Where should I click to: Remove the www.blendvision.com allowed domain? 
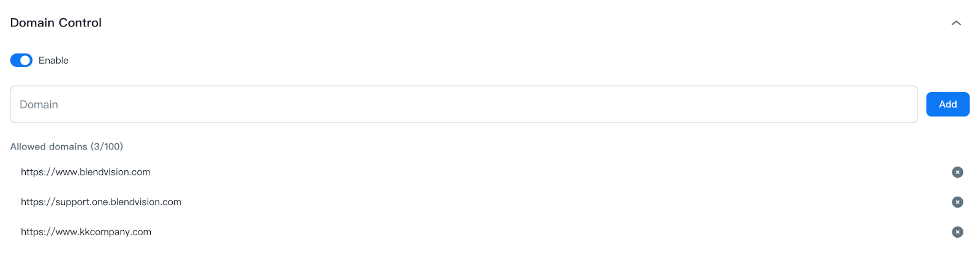tap(957, 172)
